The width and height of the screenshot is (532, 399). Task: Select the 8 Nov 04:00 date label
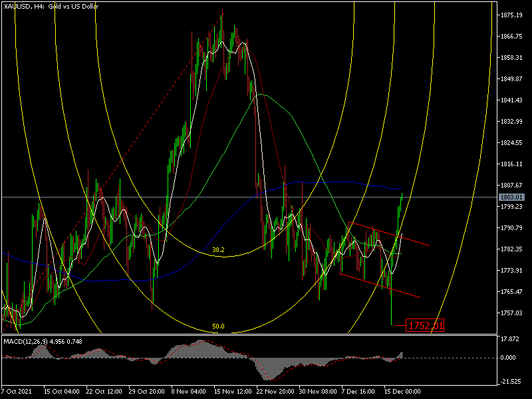click(x=188, y=391)
